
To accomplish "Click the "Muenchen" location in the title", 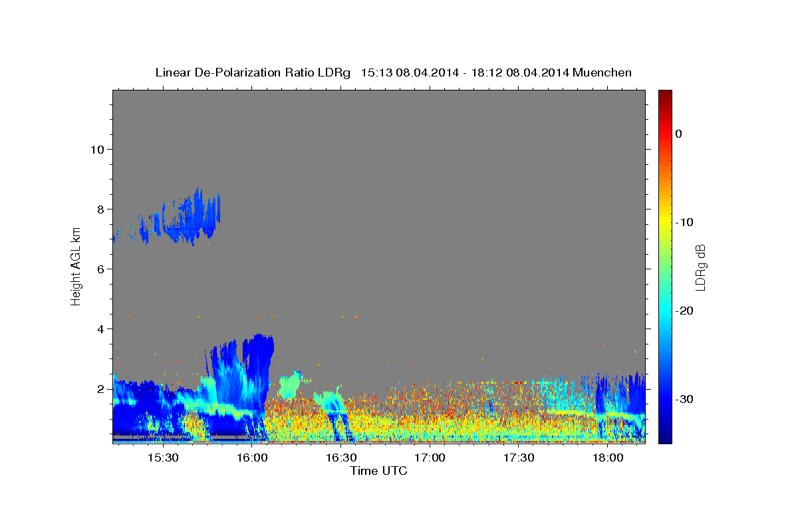I will (602, 72).
